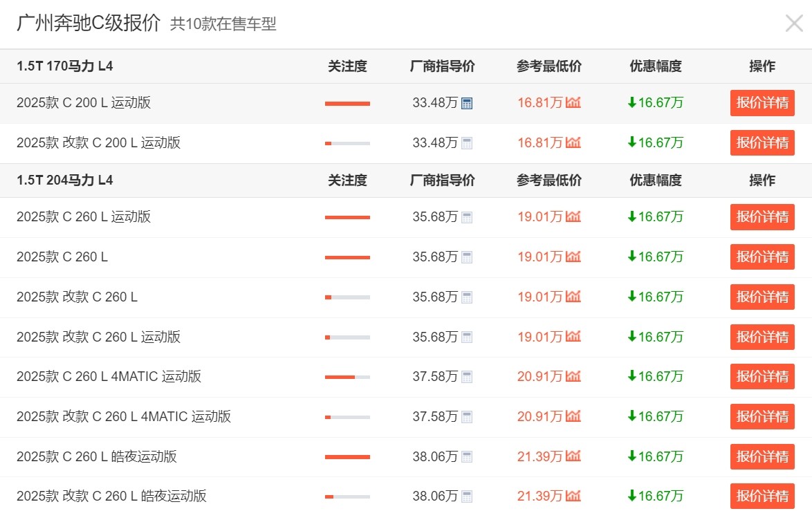Click 参考最低价 header in the 1.5T 170马力 section
This screenshot has width=812, height=511.
[x=549, y=66]
